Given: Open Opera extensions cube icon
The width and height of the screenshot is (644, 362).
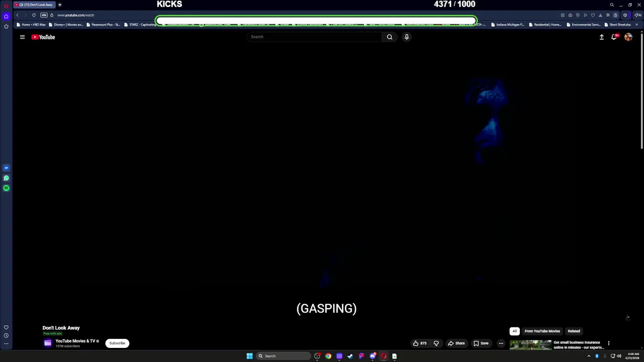Looking at the screenshot, I should [625, 15].
